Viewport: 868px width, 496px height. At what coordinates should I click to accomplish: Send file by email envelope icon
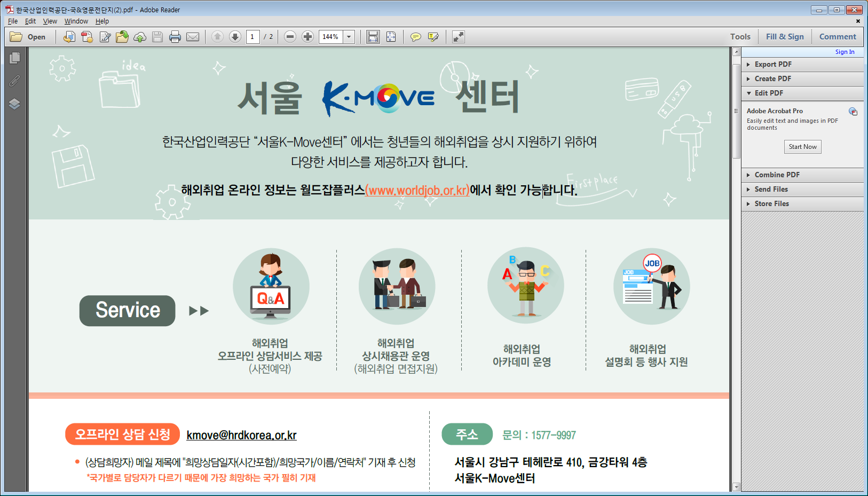point(193,37)
